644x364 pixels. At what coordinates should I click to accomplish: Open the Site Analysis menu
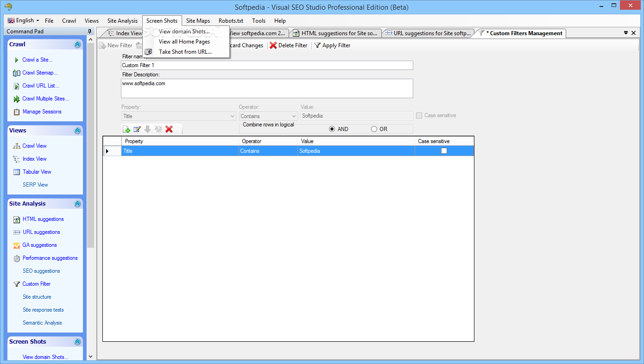coord(122,20)
